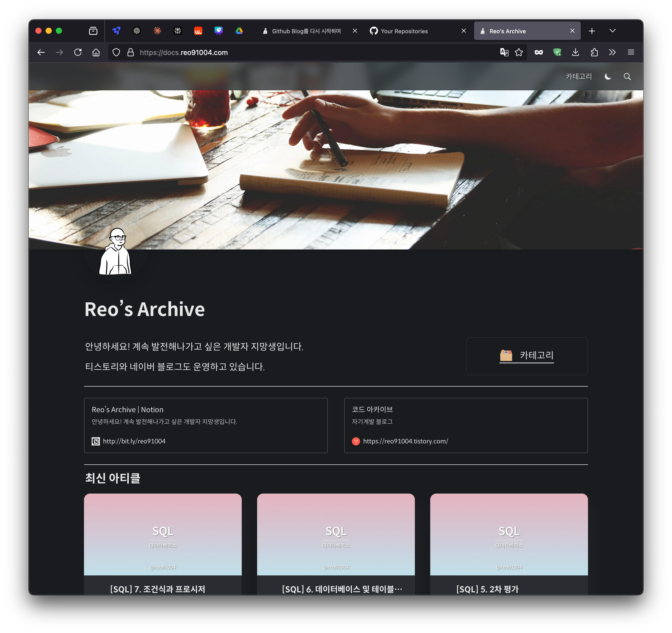Open the downloads panel icon
Image resolution: width=672 pixels, height=633 pixels.
click(x=575, y=52)
